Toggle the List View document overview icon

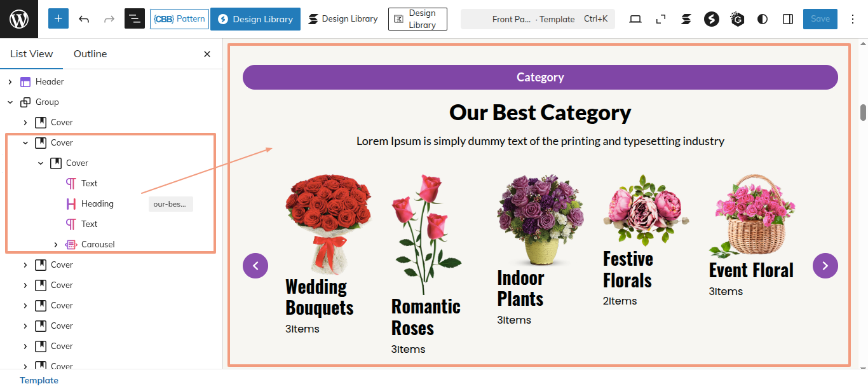pyautogui.click(x=135, y=19)
